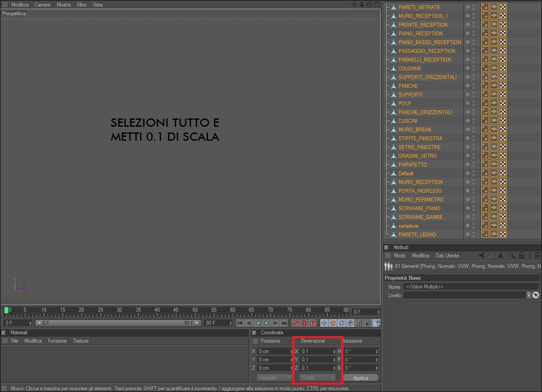Click the polygon object icon of POUF
Screen dimensions: 542x392
[393, 103]
